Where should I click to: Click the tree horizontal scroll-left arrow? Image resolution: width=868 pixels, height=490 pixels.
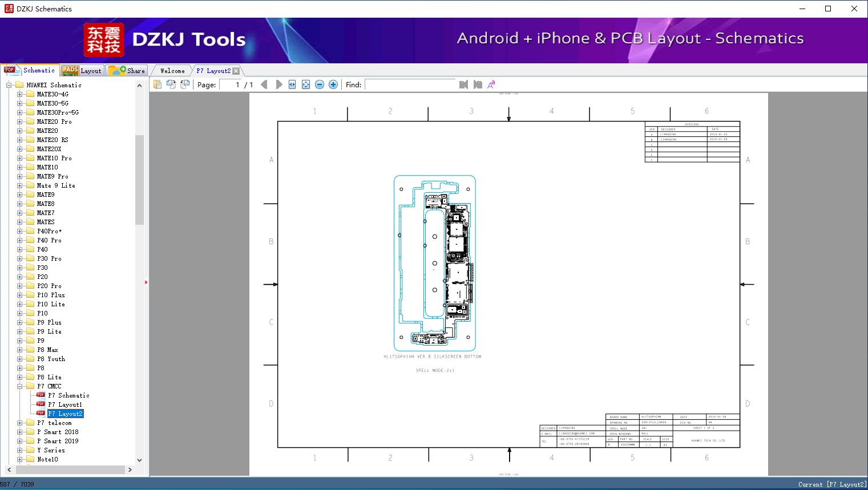pyautogui.click(x=9, y=469)
